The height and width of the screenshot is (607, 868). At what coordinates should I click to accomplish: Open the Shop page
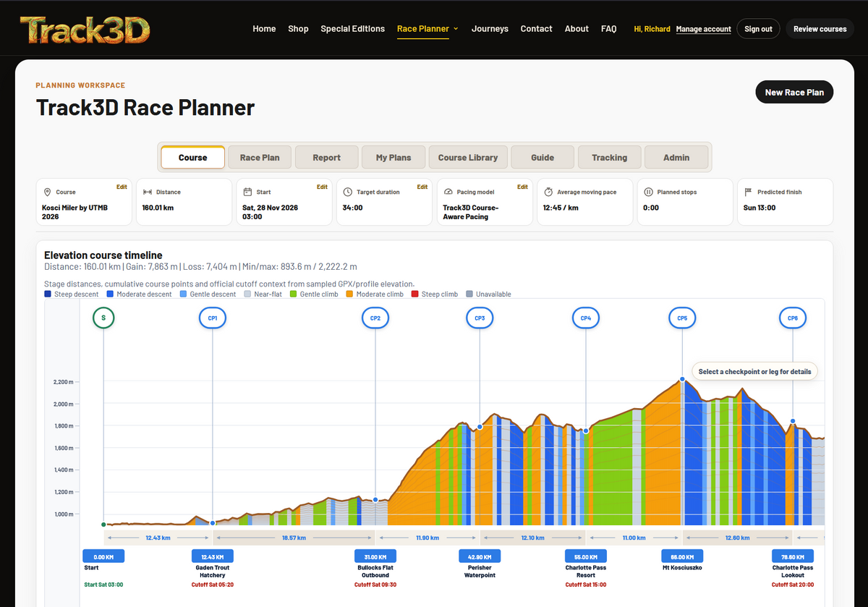[298, 29]
